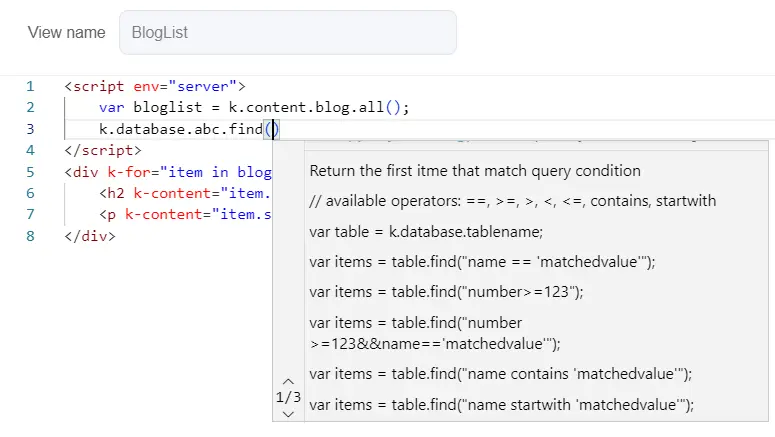Click line number 8 in gutter

[30, 236]
